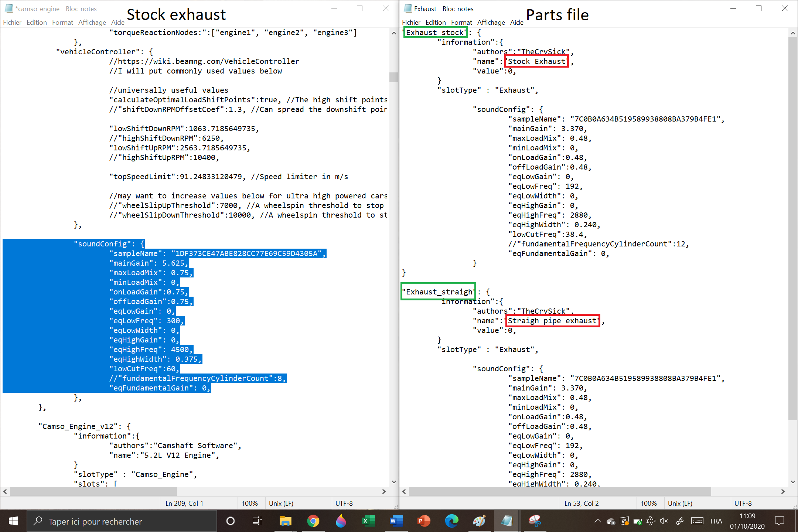The image size is (798, 532).
Task: Open the colorful droplet app on taskbar
Action: tap(341, 521)
